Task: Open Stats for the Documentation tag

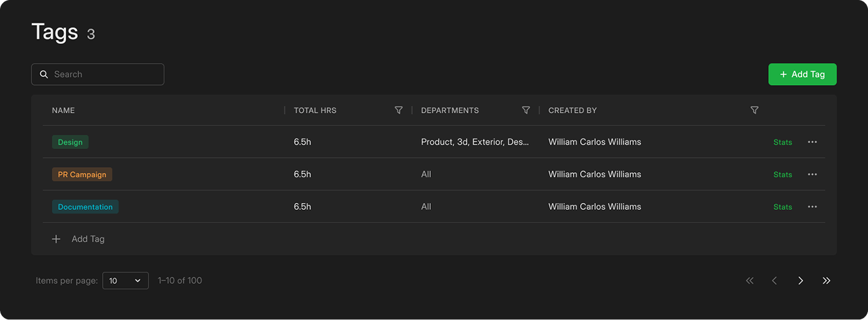Action: tap(782, 207)
